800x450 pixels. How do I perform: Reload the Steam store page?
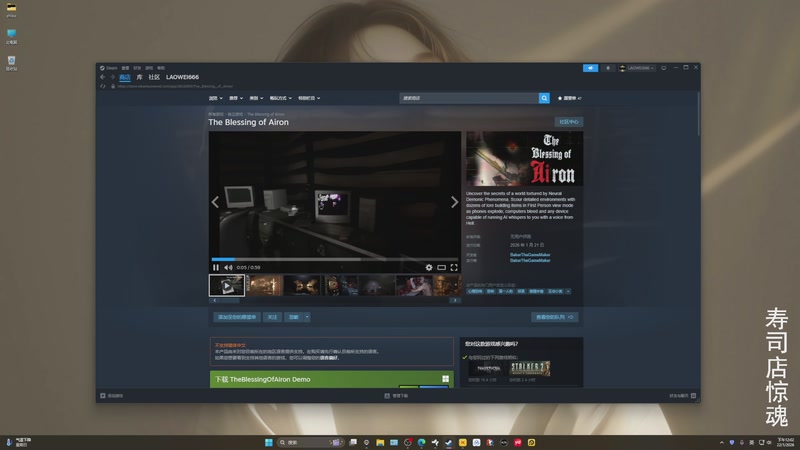[x=103, y=86]
